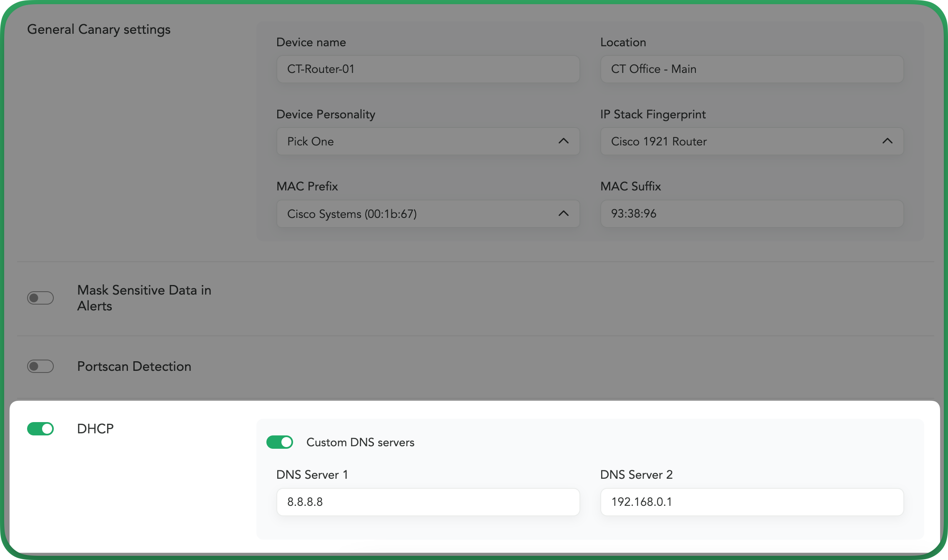
Task: Edit the Location field CT Office - Main
Action: (752, 69)
